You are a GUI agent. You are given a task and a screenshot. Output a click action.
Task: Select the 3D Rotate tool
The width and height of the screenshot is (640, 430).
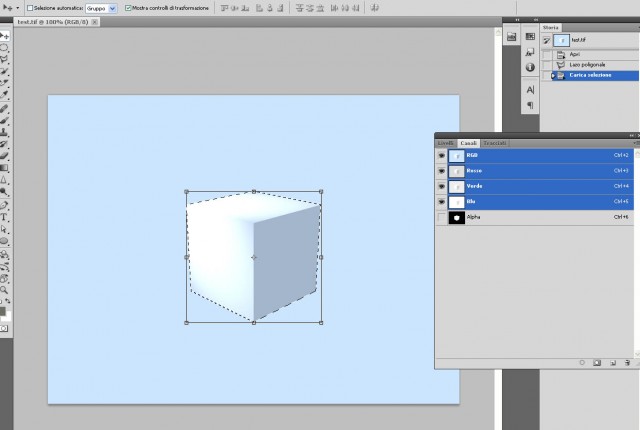[4, 255]
